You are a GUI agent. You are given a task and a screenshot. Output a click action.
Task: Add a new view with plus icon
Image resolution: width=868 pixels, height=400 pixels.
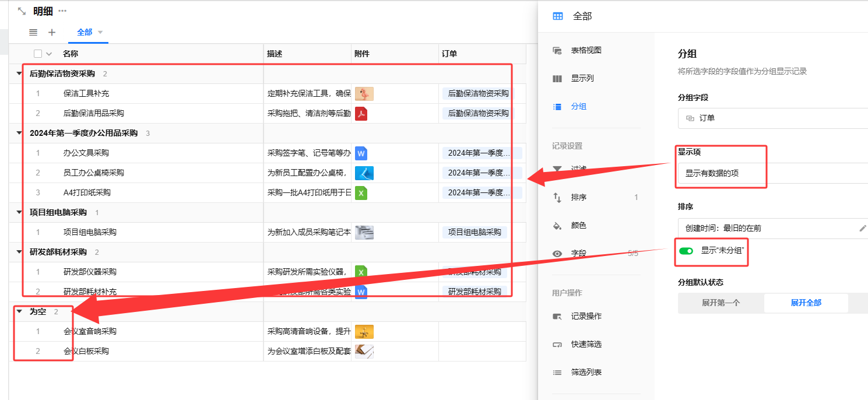(51, 33)
